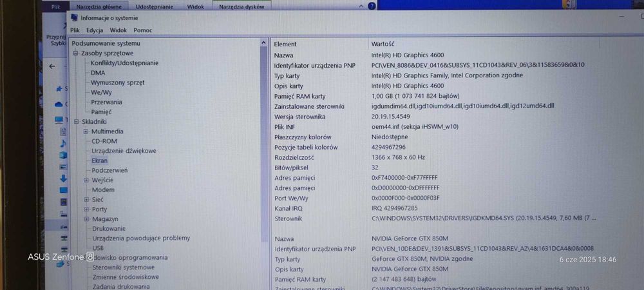Open the blue Plik tab in Explorer
Viewport: 644px width, 290px height.
[x=57, y=7]
